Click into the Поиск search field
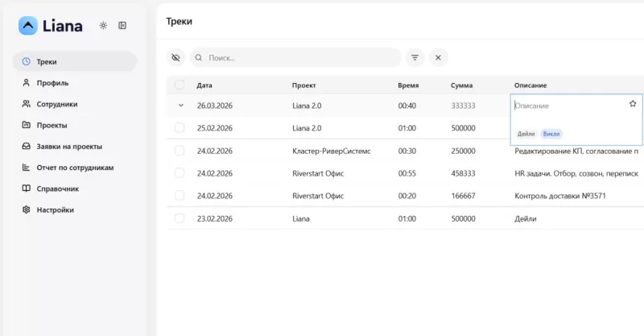Screen dimensions: 644x336 298,58
